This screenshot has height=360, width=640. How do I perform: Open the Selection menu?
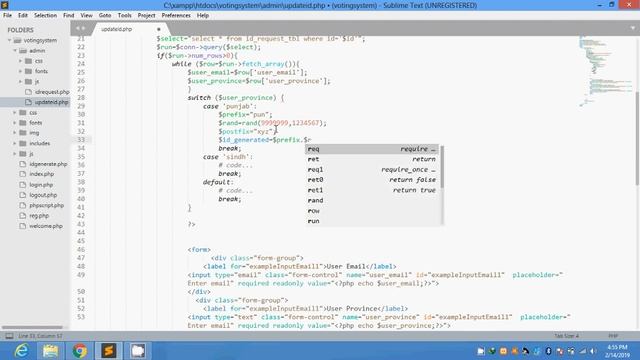[x=45, y=16]
